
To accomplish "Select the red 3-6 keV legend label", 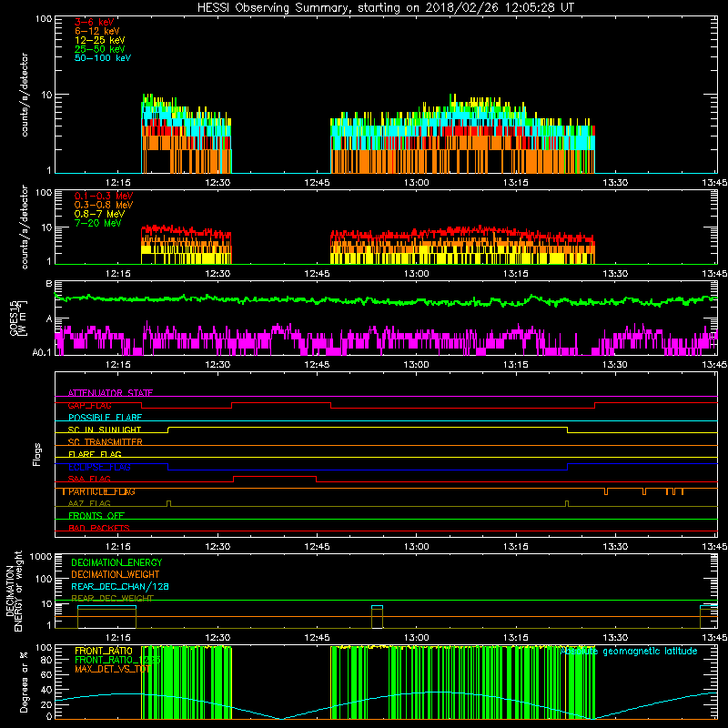I will 95,22.
